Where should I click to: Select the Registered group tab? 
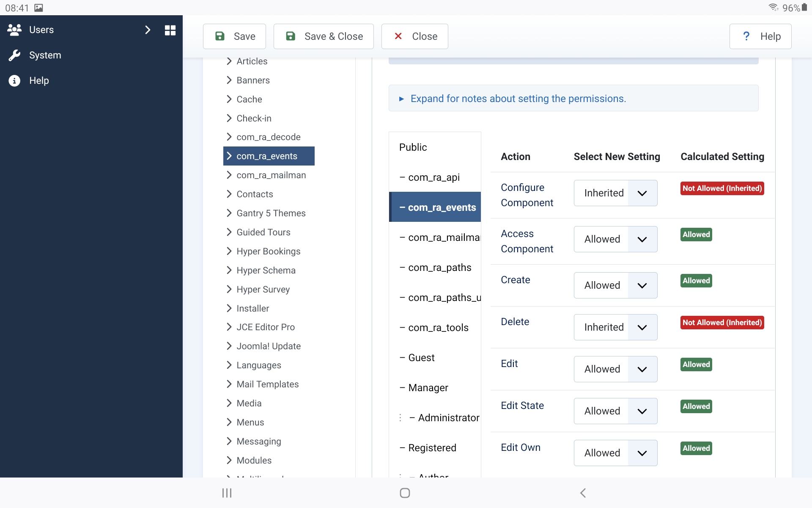click(435, 448)
